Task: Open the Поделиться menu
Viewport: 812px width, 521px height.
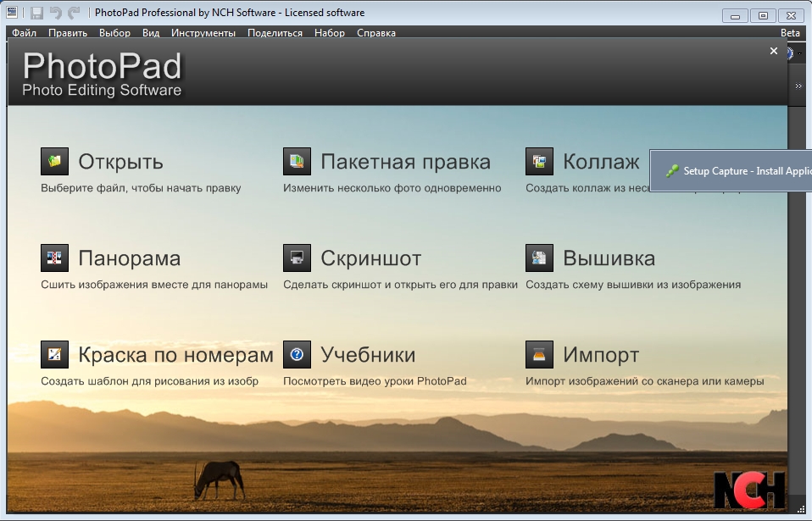Action: point(275,32)
